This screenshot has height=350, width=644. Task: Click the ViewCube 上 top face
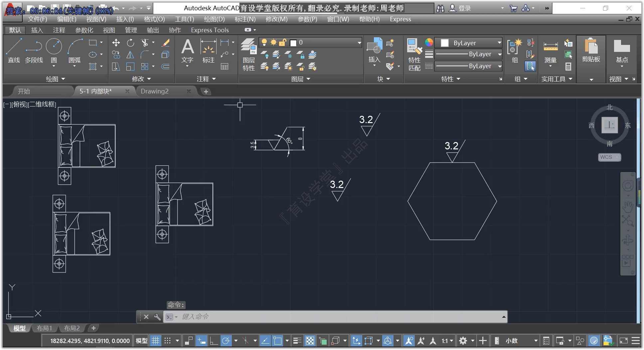(609, 125)
